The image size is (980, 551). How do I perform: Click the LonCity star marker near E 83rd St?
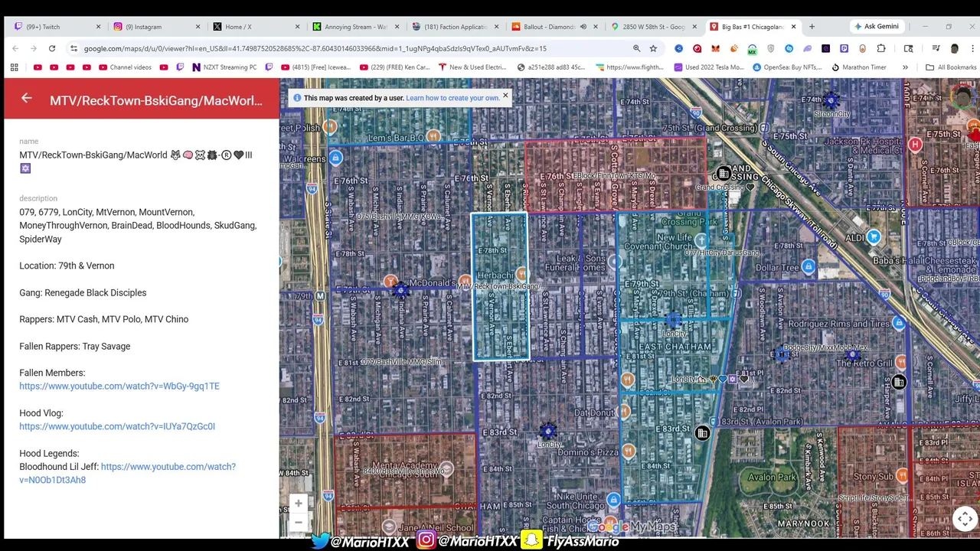point(547,432)
